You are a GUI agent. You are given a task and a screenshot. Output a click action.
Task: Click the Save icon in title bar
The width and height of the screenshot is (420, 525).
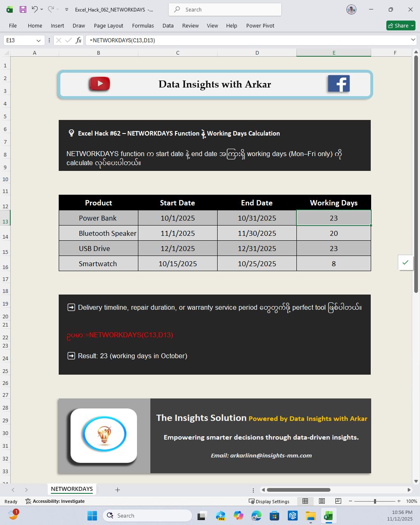point(23,9)
